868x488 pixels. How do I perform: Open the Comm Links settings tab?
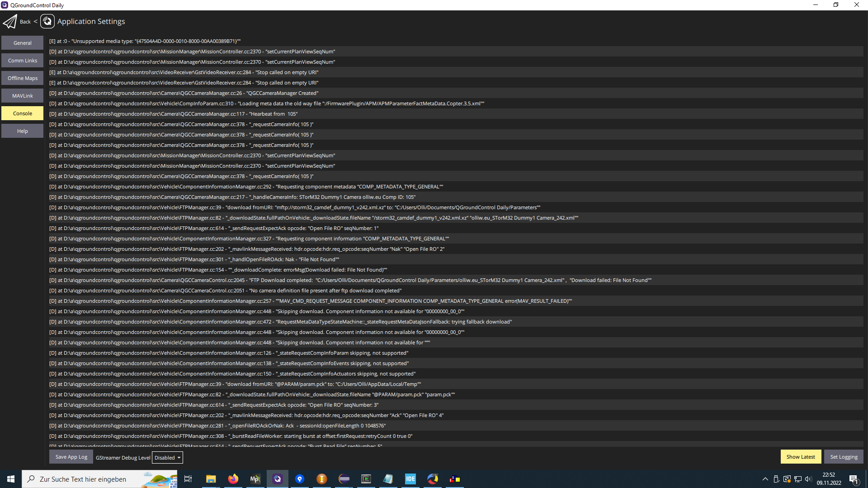23,61
